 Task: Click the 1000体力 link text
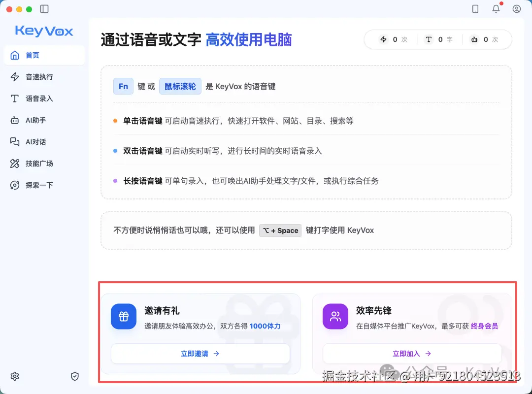click(x=265, y=326)
